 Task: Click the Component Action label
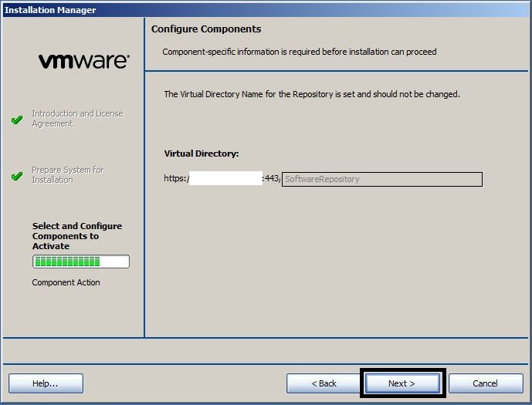pos(66,283)
